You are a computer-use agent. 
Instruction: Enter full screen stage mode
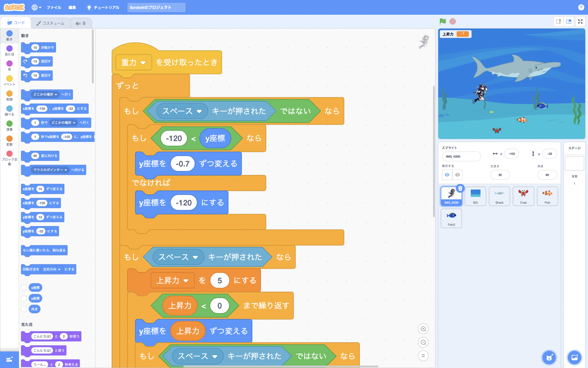point(580,21)
